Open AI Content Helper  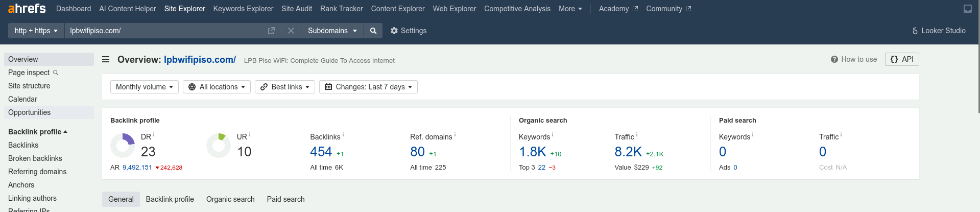coord(128,9)
